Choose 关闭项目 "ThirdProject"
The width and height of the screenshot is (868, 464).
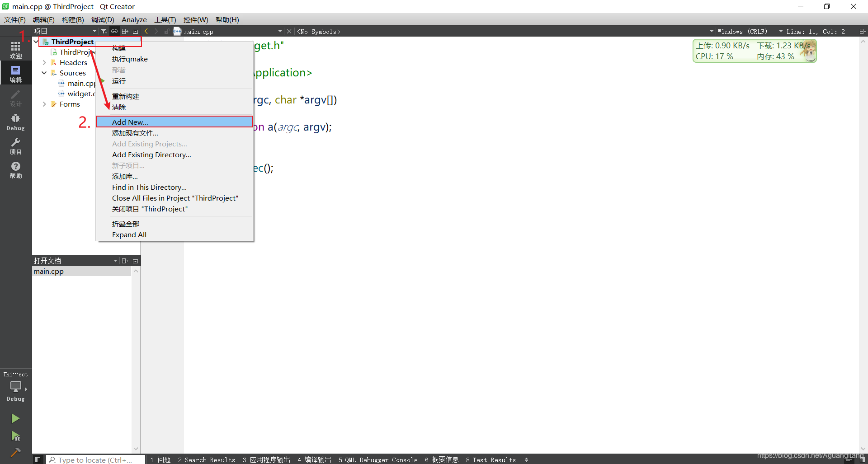(x=175, y=209)
